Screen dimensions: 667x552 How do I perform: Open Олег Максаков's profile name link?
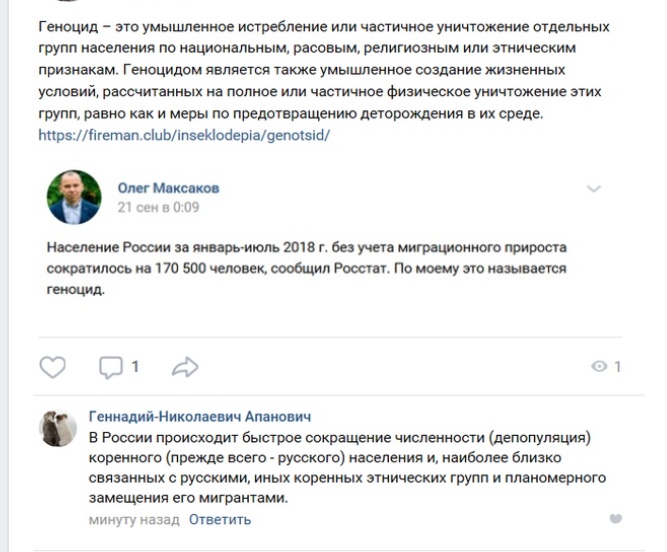coord(168,188)
